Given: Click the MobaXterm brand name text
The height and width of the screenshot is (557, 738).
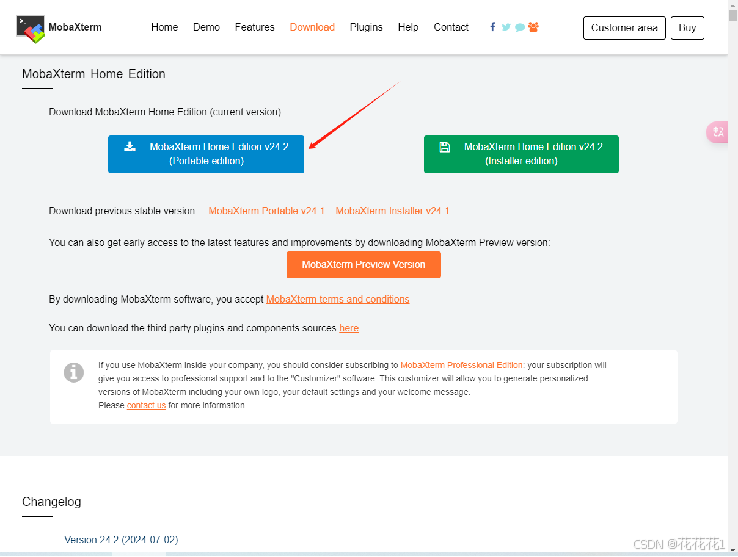Looking at the screenshot, I should tap(75, 27).
